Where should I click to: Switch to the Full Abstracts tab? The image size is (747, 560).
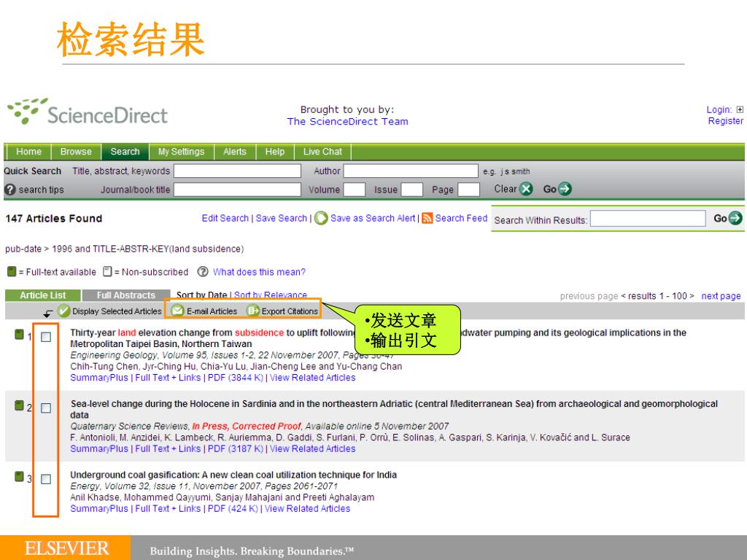coord(125,295)
